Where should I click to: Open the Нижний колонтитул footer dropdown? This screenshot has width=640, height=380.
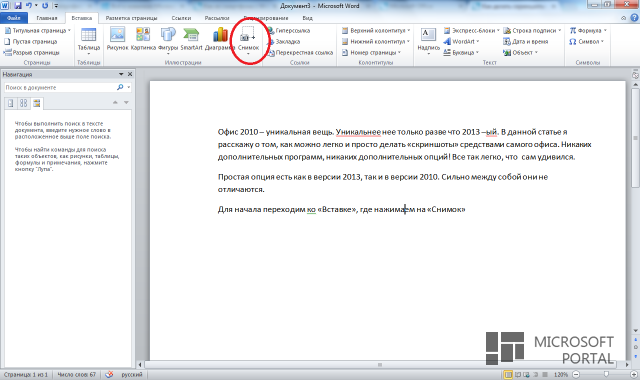click(x=376, y=42)
